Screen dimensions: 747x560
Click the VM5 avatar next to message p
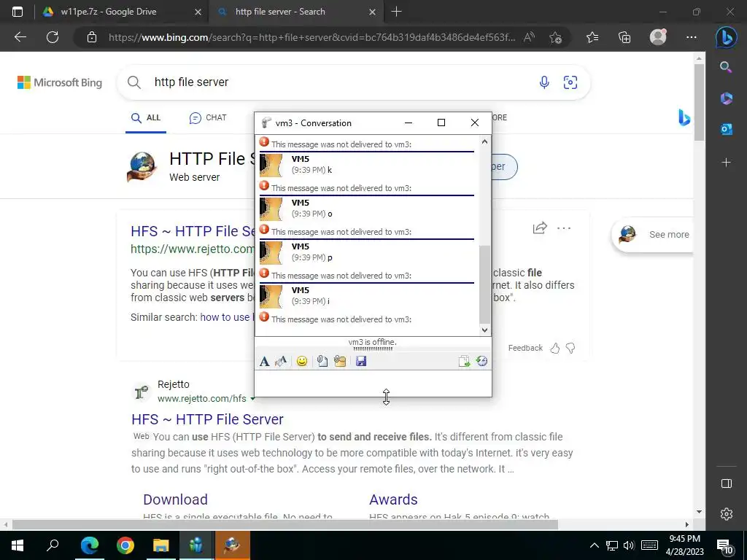[x=271, y=252]
